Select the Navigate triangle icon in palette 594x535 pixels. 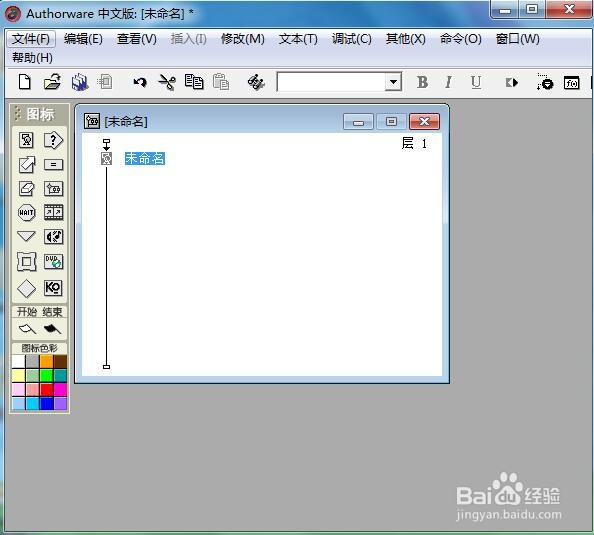click(x=26, y=236)
